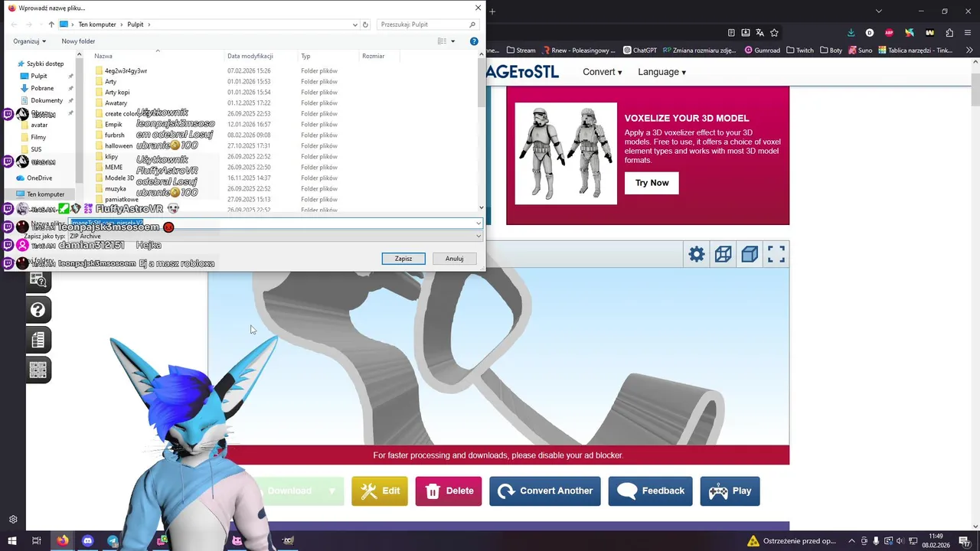
Task: Open the grid table sidebar icon
Action: (38, 370)
